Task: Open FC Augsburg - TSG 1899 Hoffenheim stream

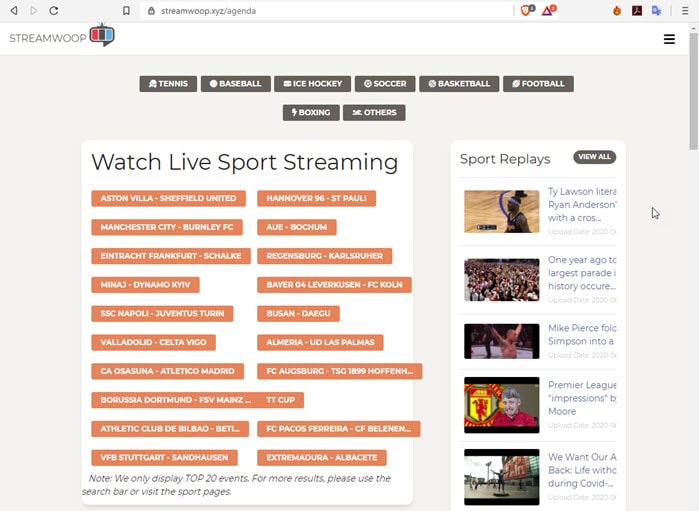Action: tap(340, 371)
